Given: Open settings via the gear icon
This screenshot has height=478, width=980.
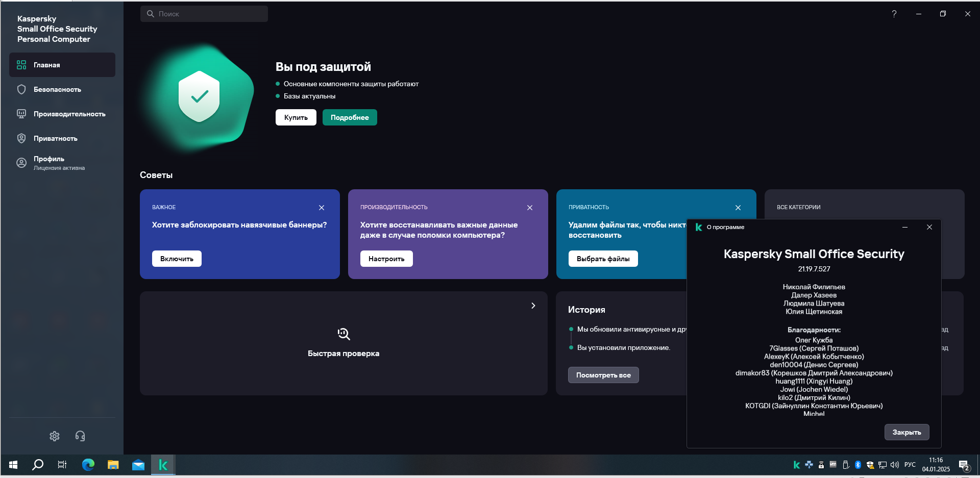Looking at the screenshot, I should (55, 436).
